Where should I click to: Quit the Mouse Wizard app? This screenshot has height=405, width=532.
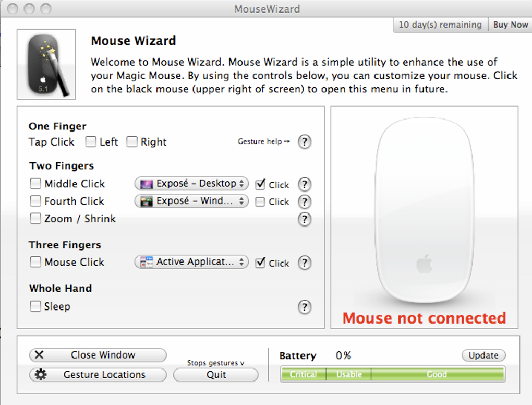[x=216, y=375]
